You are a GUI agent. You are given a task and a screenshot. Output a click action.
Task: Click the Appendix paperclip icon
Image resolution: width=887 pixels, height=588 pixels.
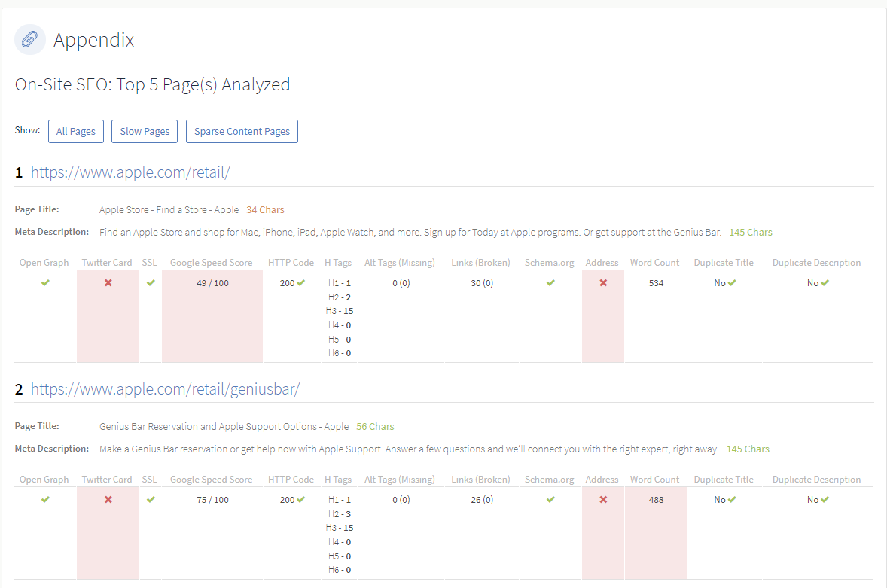[30, 40]
